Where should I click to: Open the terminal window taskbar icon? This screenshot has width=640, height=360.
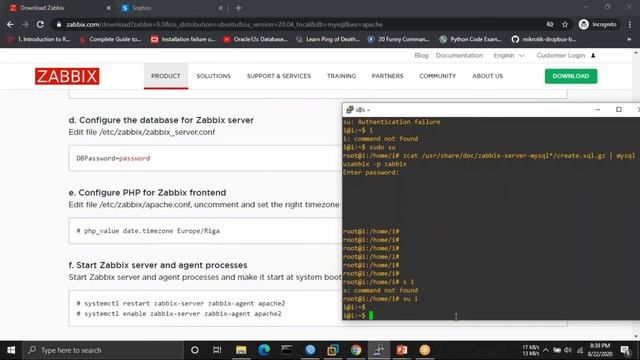[x=287, y=350]
